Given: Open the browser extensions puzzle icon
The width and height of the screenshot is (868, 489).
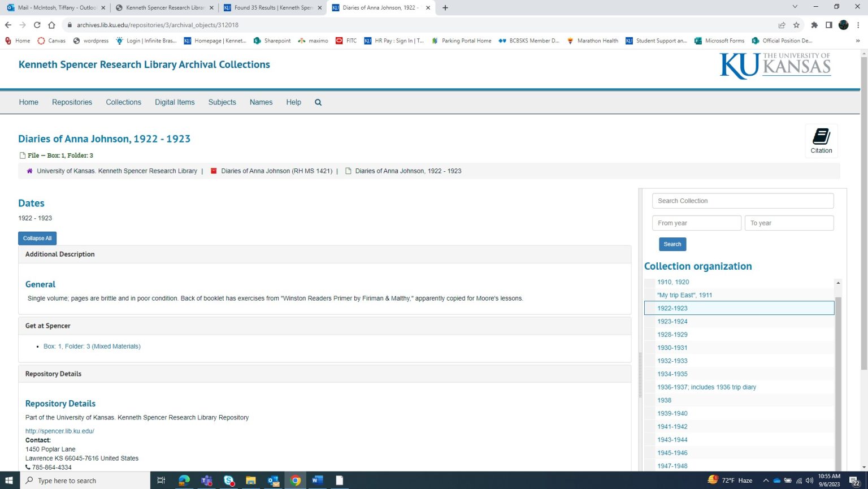Looking at the screenshot, I should point(814,25).
